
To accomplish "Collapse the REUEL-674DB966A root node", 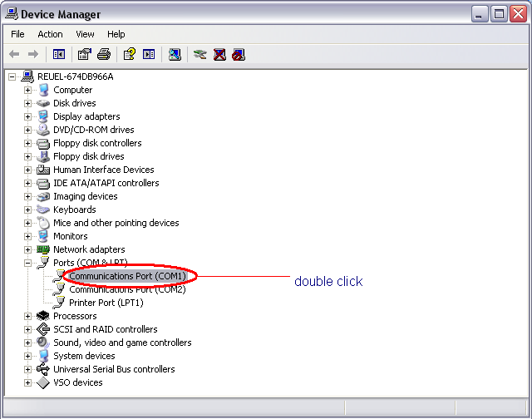I will [x=12, y=76].
